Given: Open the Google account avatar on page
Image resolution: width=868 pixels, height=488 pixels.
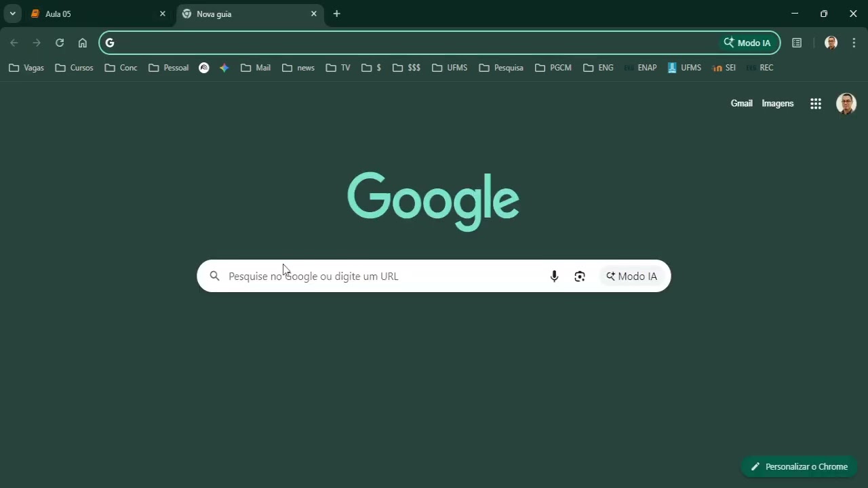Looking at the screenshot, I should coord(846,104).
